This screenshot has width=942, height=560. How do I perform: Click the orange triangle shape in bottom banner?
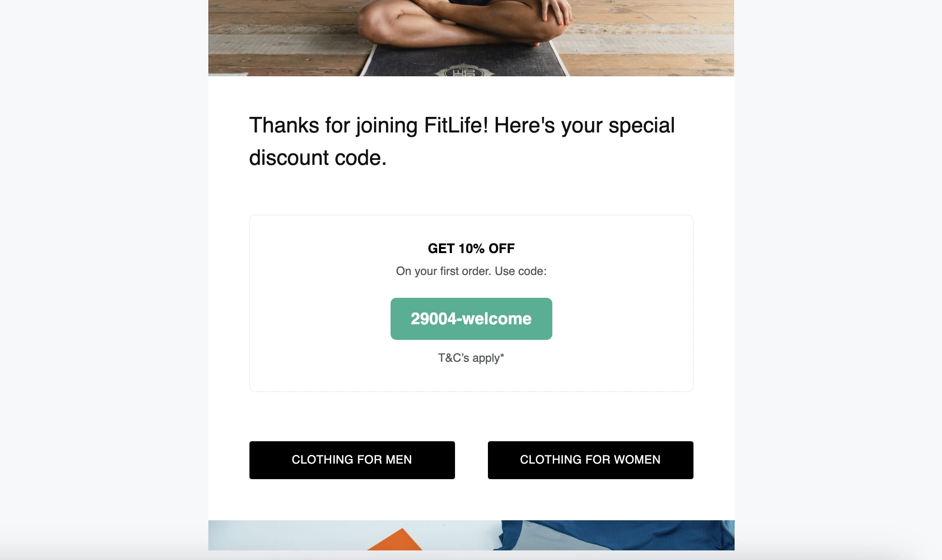397,541
